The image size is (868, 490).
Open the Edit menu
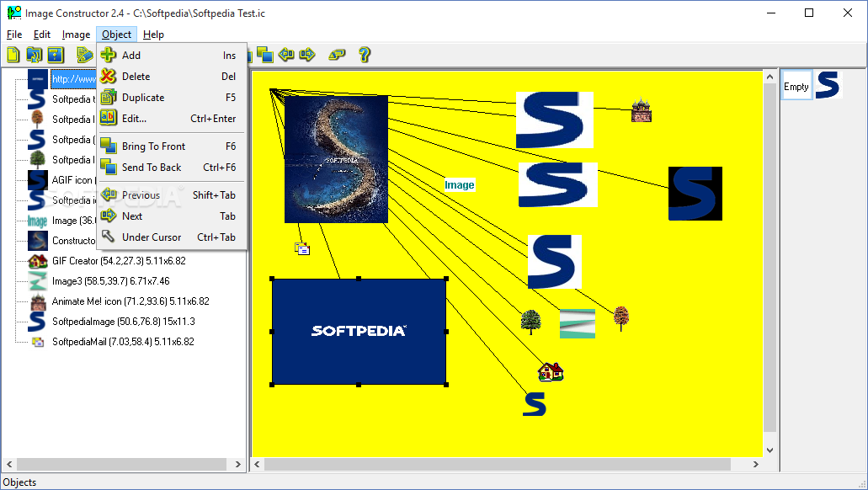pyautogui.click(x=42, y=35)
